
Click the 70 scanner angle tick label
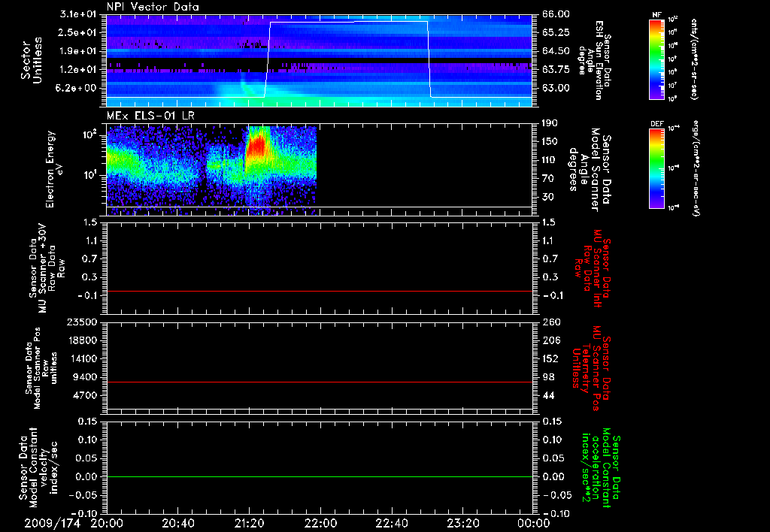coord(547,179)
